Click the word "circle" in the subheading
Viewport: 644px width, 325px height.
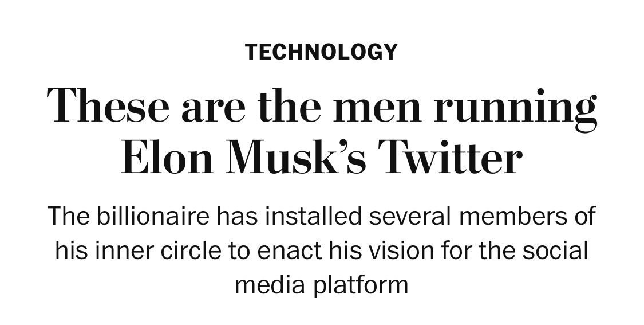point(182,250)
